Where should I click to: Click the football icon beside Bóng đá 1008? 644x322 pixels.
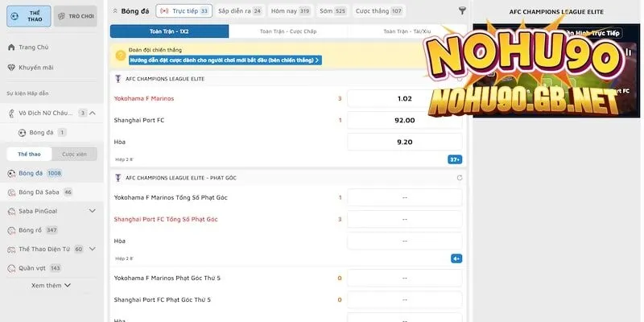pos(11,174)
